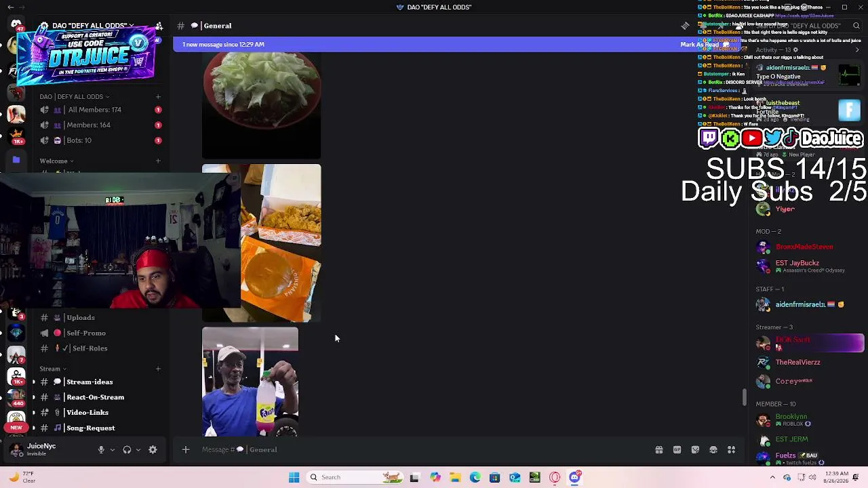Open the taskbar volume control
The width and height of the screenshot is (868, 488).
[812, 478]
